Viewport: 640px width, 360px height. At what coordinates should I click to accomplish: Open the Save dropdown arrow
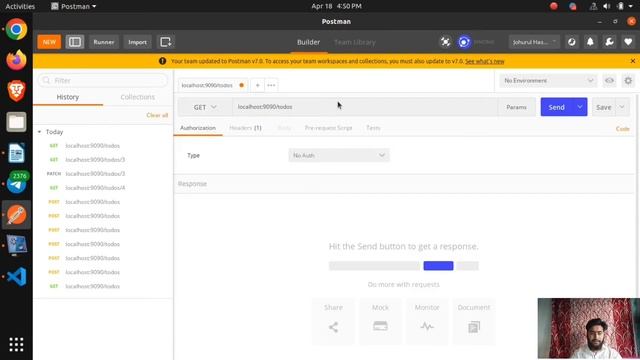coord(622,107)
